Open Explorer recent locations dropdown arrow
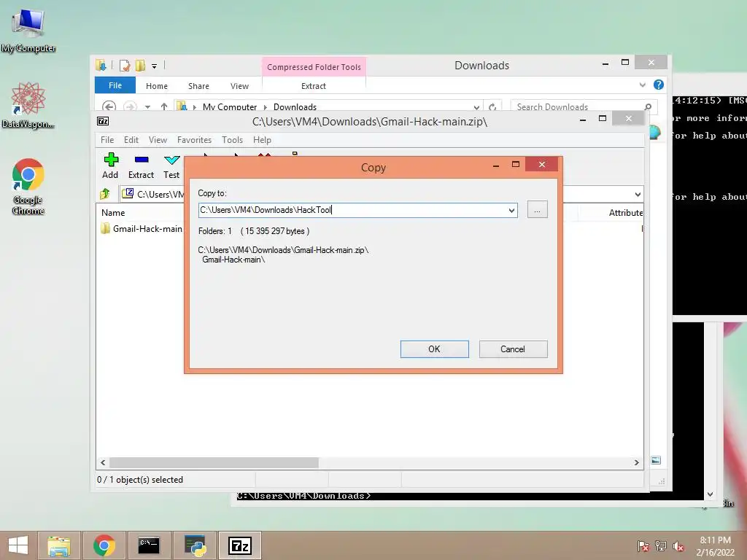 click(147, 106)
